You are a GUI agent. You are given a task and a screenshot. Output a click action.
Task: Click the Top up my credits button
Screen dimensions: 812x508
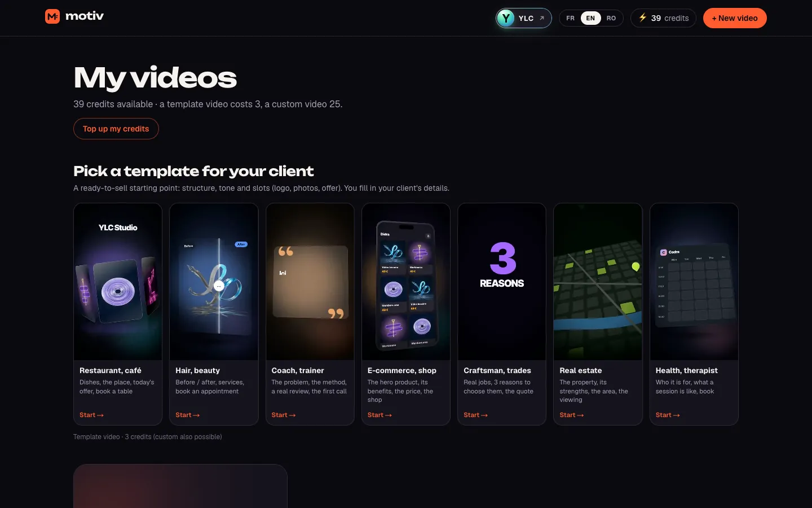pyautogui.click(x=116, y=129)
